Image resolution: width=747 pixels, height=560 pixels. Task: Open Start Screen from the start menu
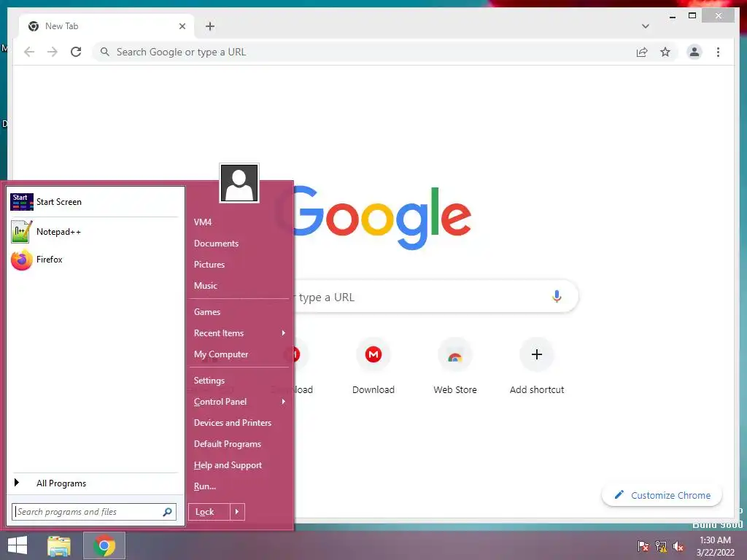(95, 202)
